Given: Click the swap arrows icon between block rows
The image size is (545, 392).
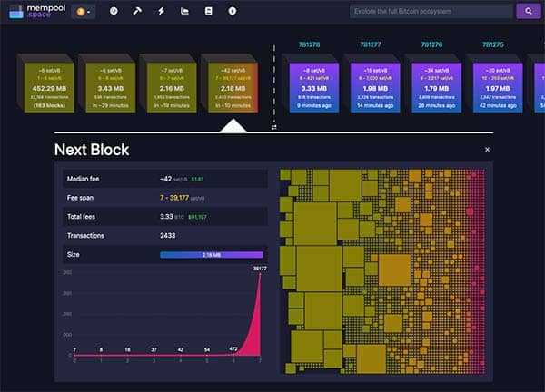Looking at the screenshot, I should 273,127.
